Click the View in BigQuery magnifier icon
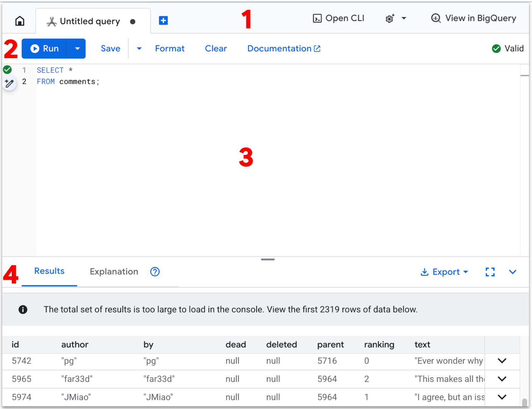Viewport: 532px width, 409px height. coord(436,18)
